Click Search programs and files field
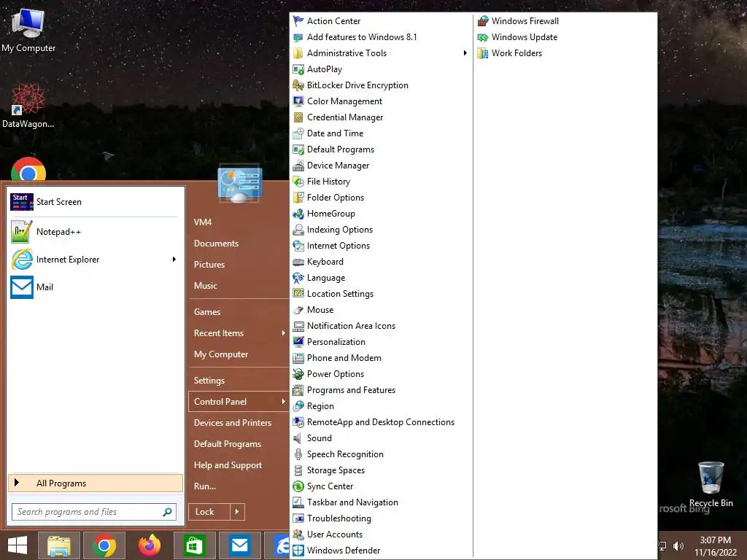747x560 pixels. pyautogui.click(x=94, y=512)
